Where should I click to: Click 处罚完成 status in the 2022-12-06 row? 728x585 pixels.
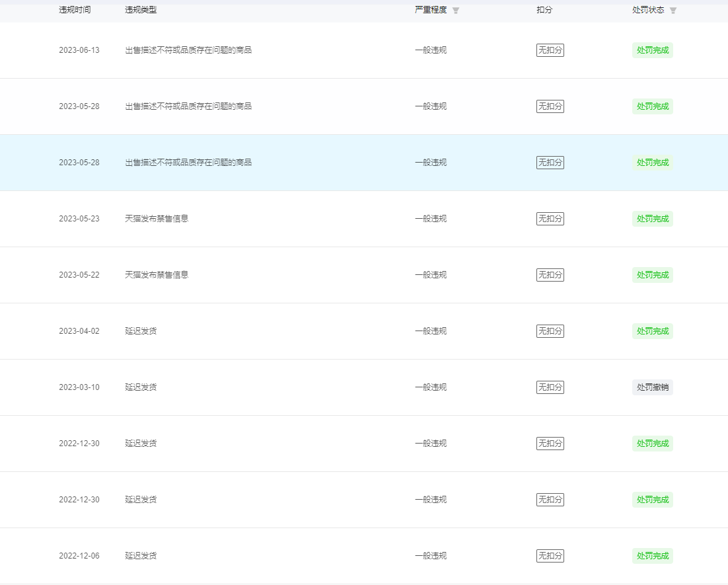[652, 556]
